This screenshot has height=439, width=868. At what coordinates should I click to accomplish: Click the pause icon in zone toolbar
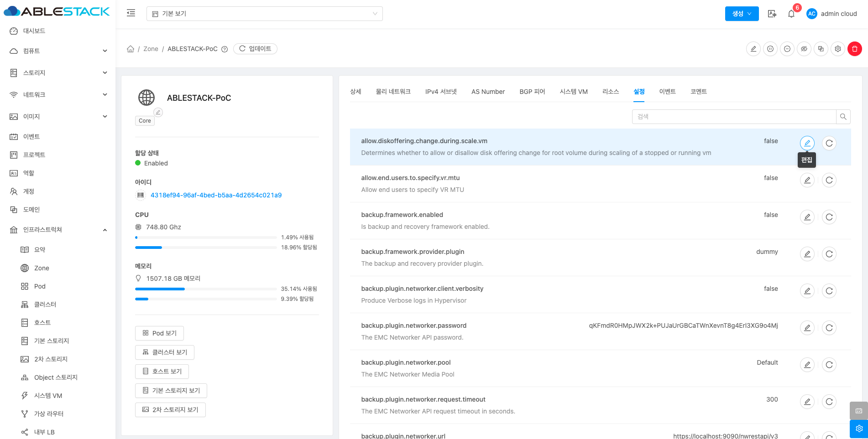coord(770,49)
